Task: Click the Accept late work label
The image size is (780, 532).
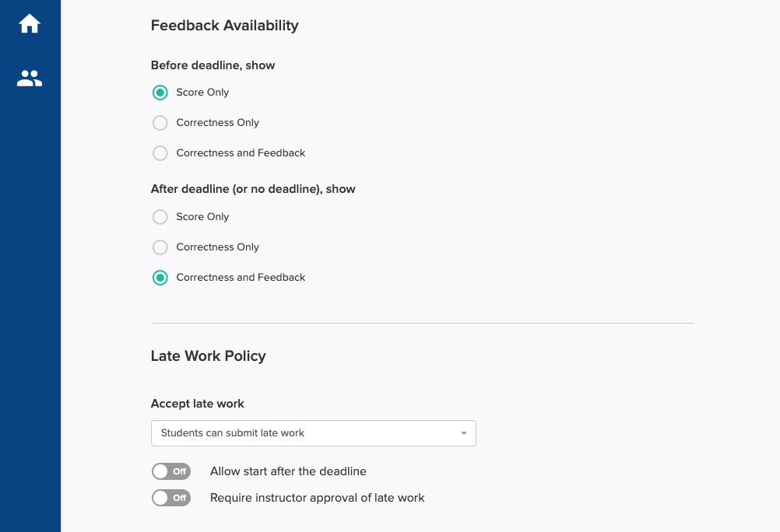Action: 197,404
